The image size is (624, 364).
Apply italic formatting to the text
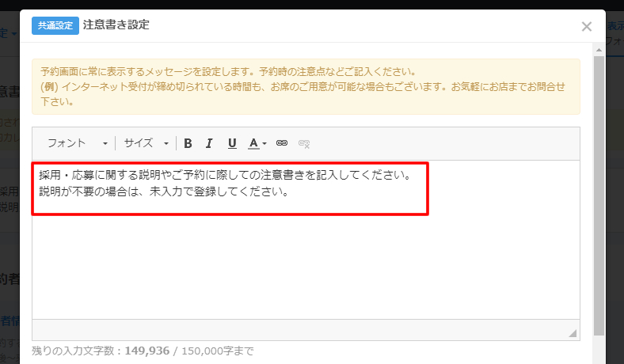(209, 143)
